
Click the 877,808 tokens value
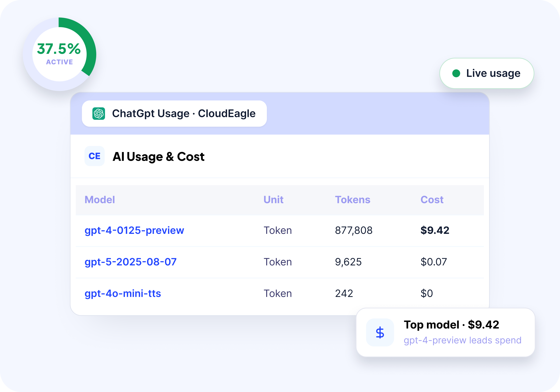(x=354, y=231)
